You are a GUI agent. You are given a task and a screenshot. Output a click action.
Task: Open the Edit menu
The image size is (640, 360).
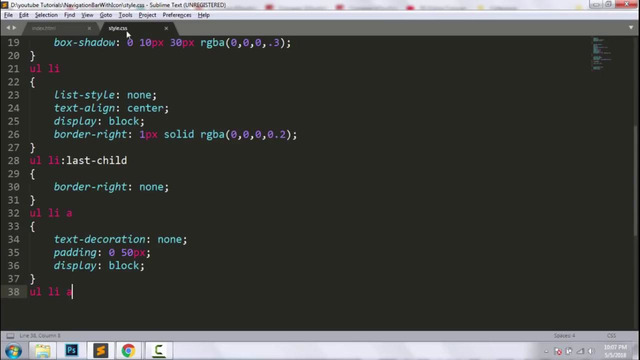pos(24,15)
